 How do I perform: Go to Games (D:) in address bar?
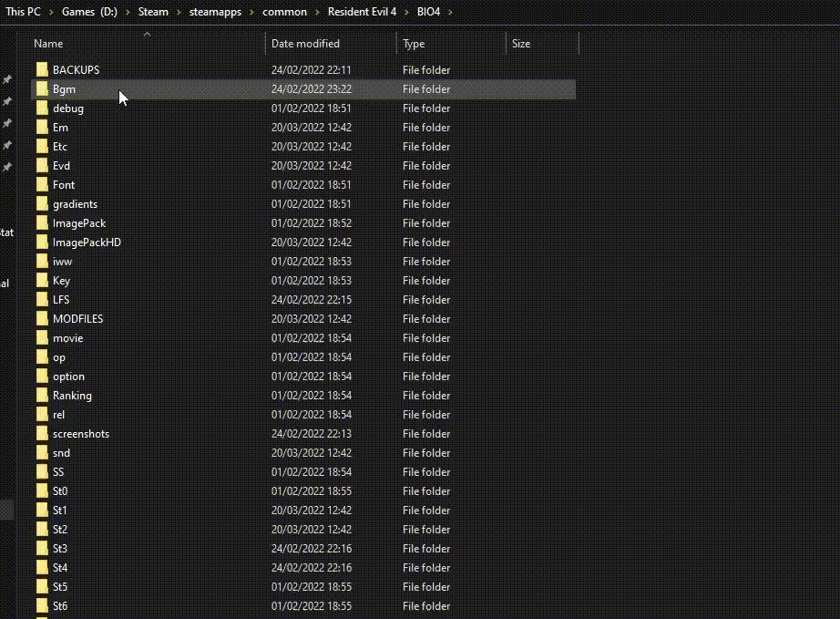[x=90, y=12]
